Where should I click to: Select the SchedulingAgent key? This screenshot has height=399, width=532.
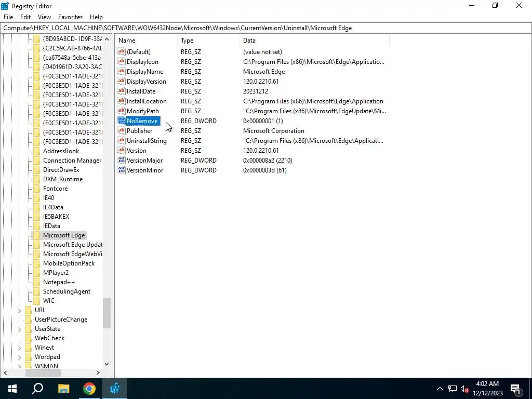(x=66, y=291)
